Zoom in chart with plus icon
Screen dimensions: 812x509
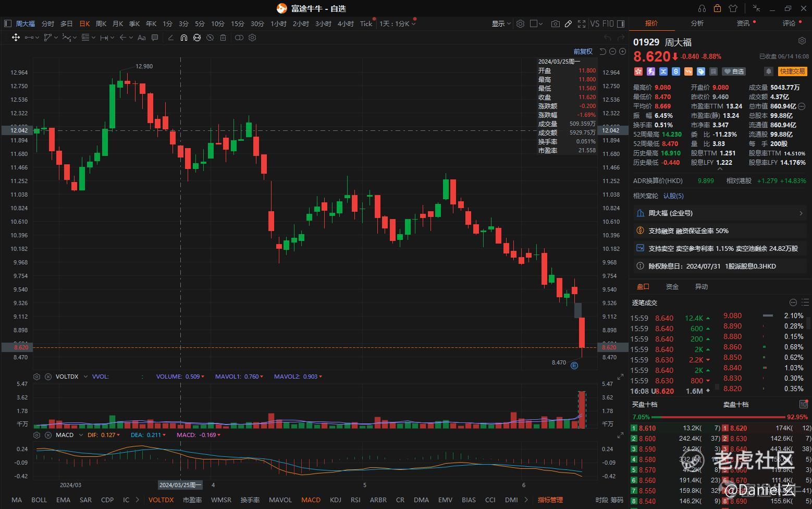(622, 51)
